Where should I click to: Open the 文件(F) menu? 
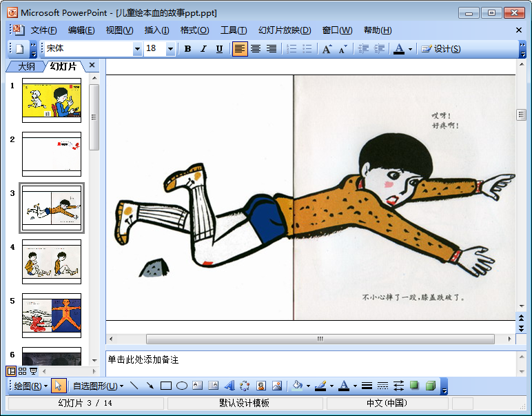tap(44, 30)
